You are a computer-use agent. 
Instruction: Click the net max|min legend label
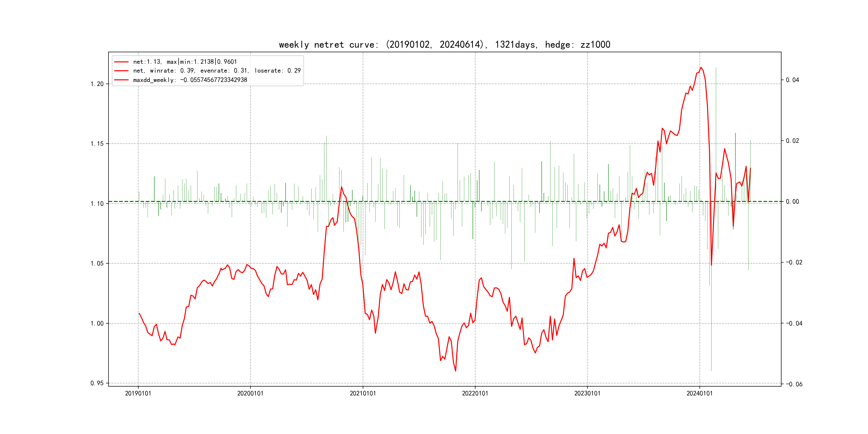coord(185,62)
